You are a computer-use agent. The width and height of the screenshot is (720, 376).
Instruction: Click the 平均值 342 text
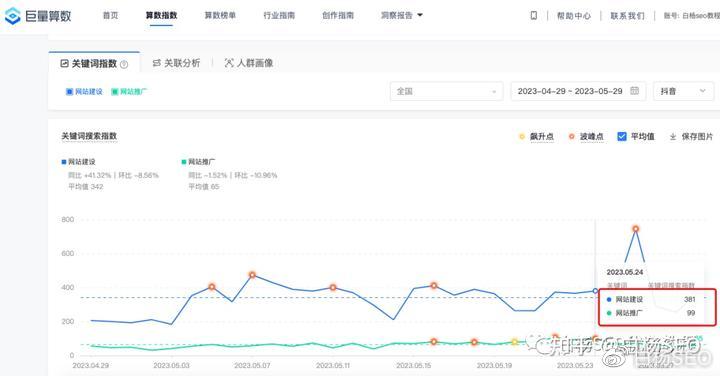point(86,187)
